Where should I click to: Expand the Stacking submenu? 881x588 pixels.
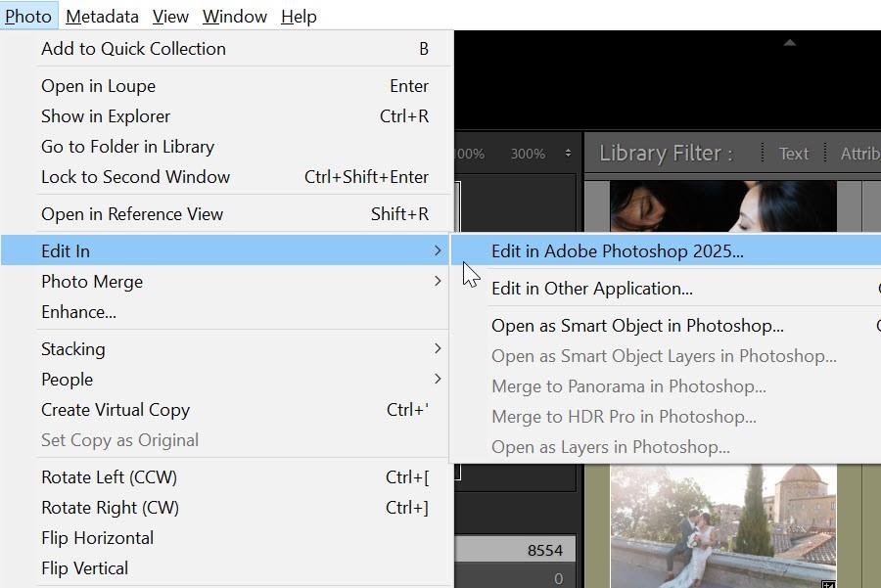click(x=196, y=348)
